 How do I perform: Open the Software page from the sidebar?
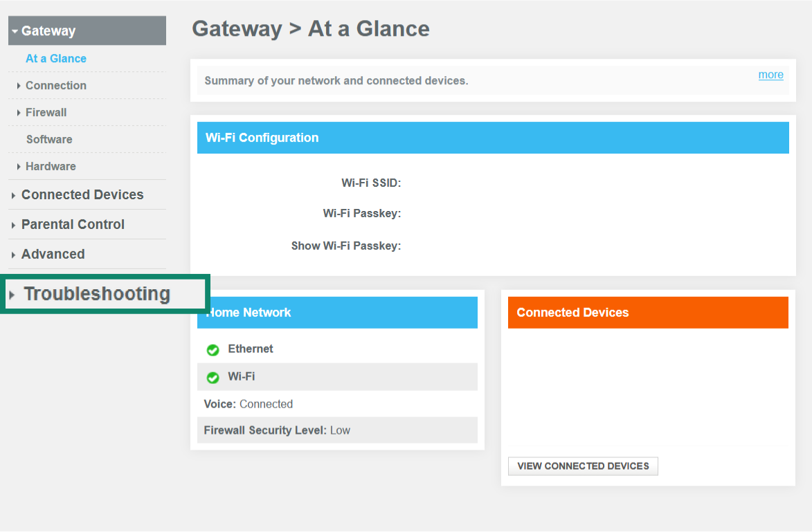tap(48, 139)
